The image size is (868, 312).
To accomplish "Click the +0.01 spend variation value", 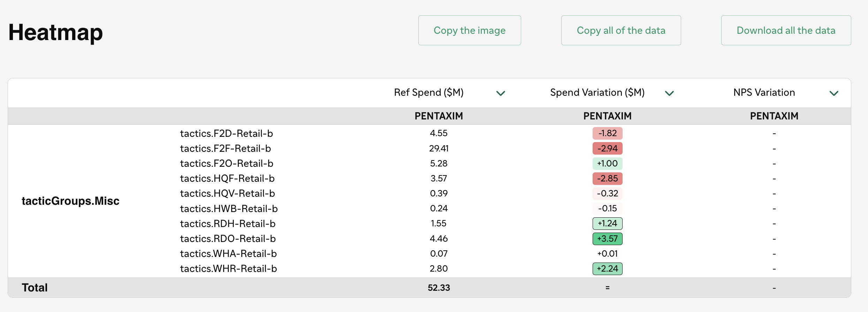I will [x=608, y=253].
